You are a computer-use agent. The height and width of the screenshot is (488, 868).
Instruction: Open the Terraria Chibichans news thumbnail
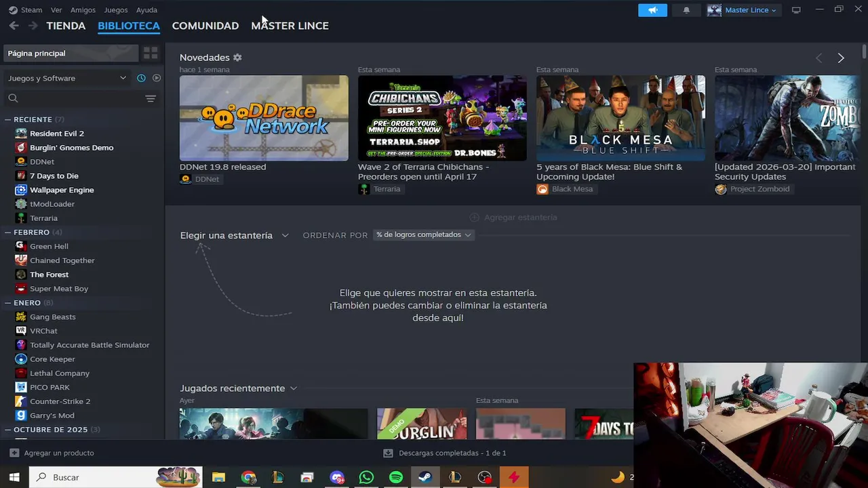click(442, 118)
